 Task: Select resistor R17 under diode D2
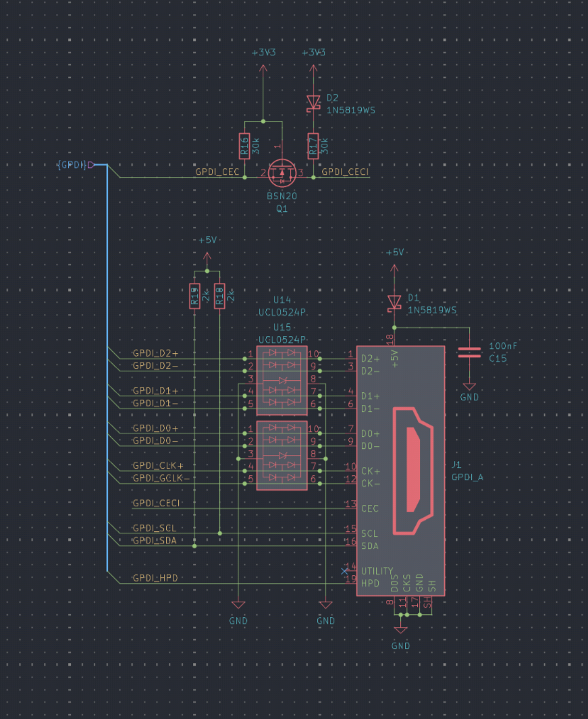[x=313, y=147]
